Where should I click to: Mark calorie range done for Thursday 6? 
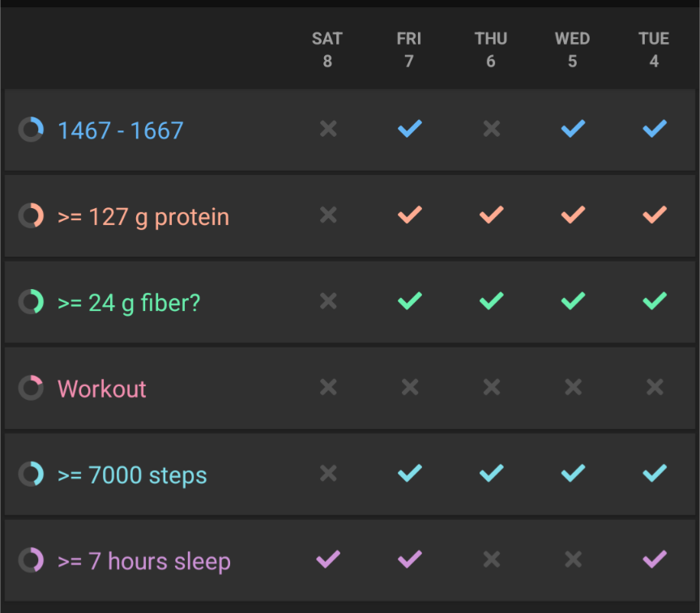click(x=491, y=129)
